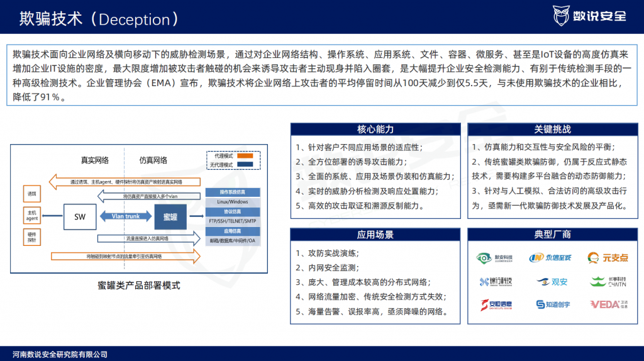Click the caption 蜜罐类产品部署模式
Viewport: 644px width, 361px height.
click(139, 286)
